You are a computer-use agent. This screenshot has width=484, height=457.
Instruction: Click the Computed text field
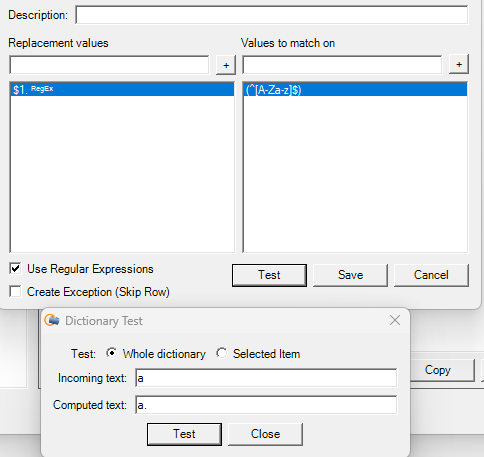point(266,405)
